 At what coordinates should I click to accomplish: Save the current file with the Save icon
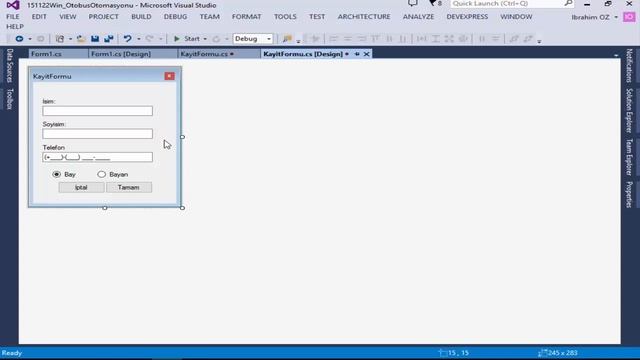click(95, 39)
